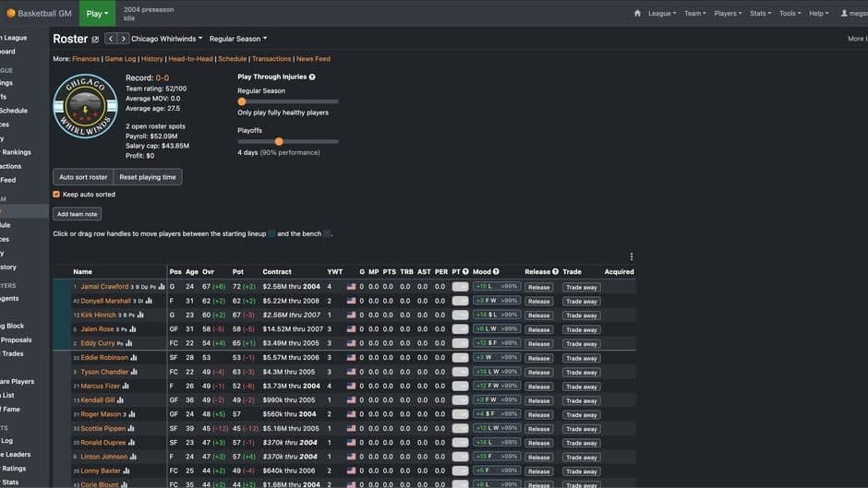Image resolution: width=868 pixels, height=488 pixels.
Task: Click Eddie Robinson's ratings chart icon
Action: click(x=135, y=358)
